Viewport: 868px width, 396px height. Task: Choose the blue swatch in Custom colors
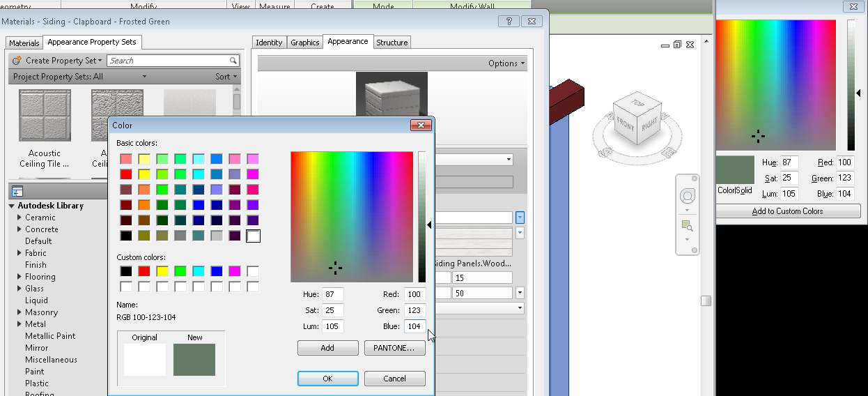point(217,271)
